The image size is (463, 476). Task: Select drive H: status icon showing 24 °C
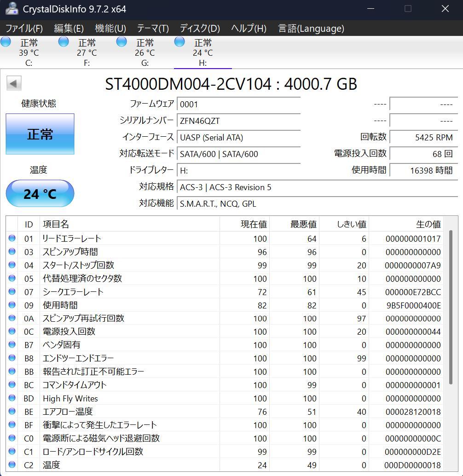pos(179,41)
